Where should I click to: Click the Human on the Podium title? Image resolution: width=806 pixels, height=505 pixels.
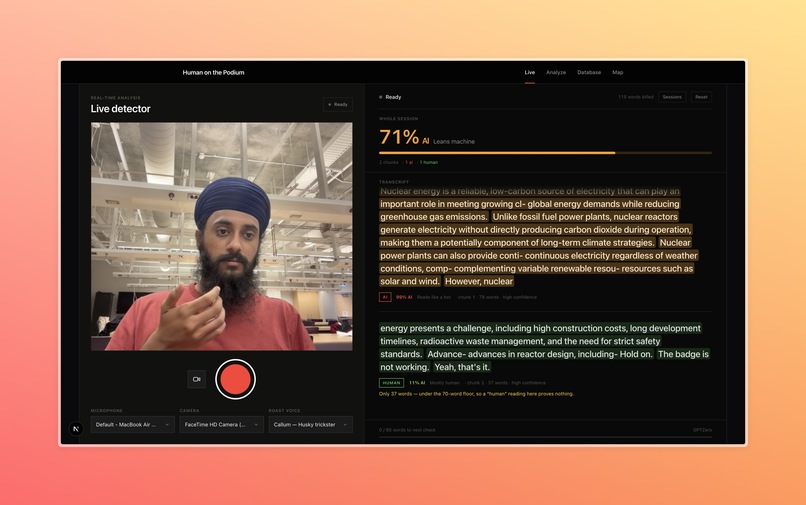click(213, 73)
